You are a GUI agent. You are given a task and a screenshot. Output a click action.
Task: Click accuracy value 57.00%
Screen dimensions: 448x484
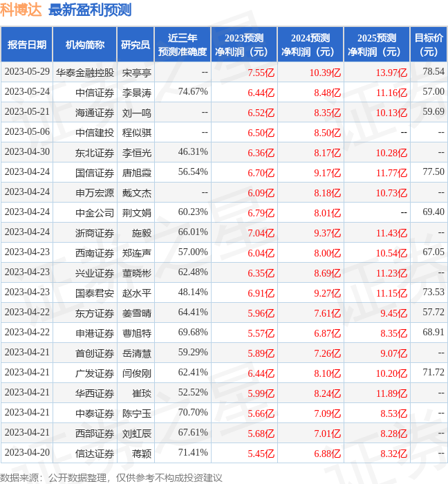point(193,252)
